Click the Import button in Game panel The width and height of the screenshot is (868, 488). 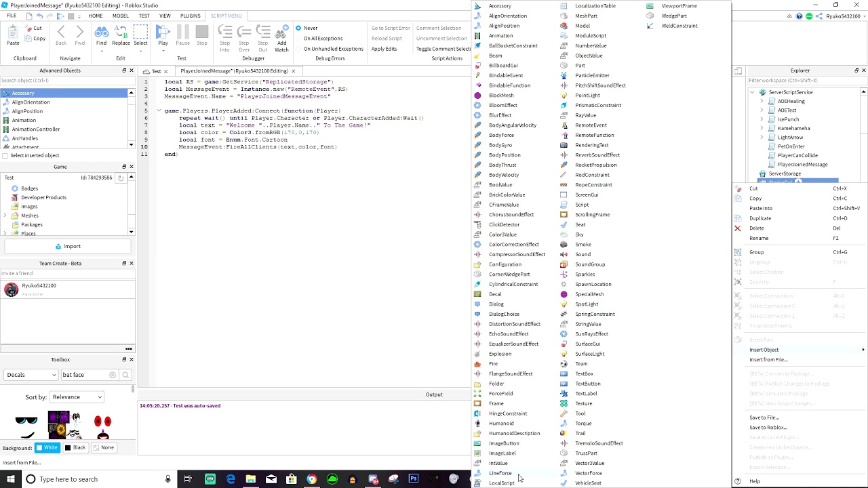tap(68, 247)
